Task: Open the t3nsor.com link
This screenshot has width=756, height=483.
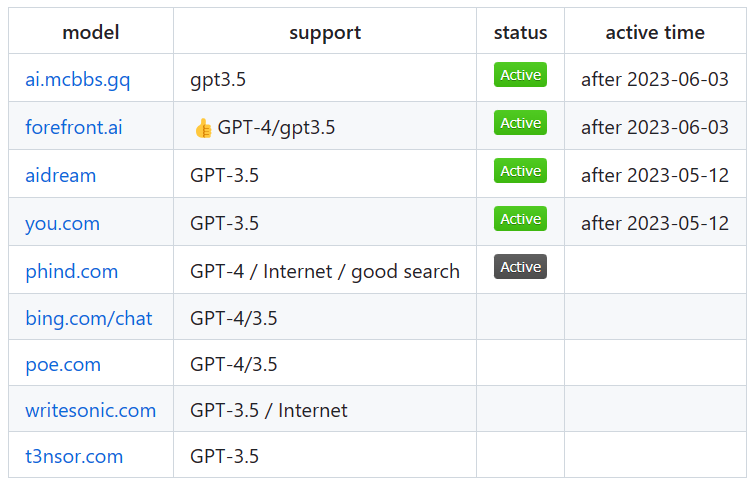Action: pyautogui.click(x=73, y=457)
